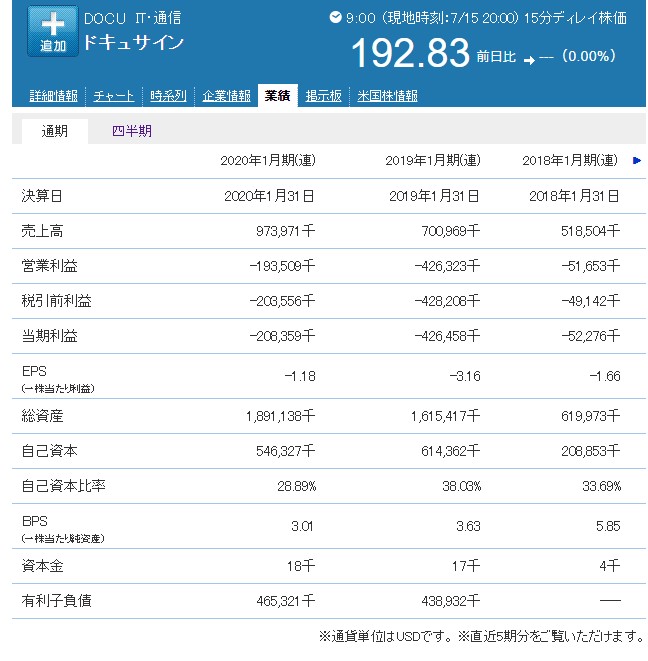The width and height of the screenshot is (648, 661).
Task: Click the 税引前利益 row label
Action: coord(56,301)
